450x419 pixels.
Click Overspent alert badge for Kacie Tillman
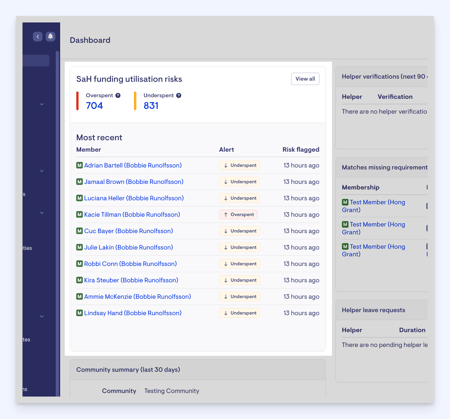point(238,214)
